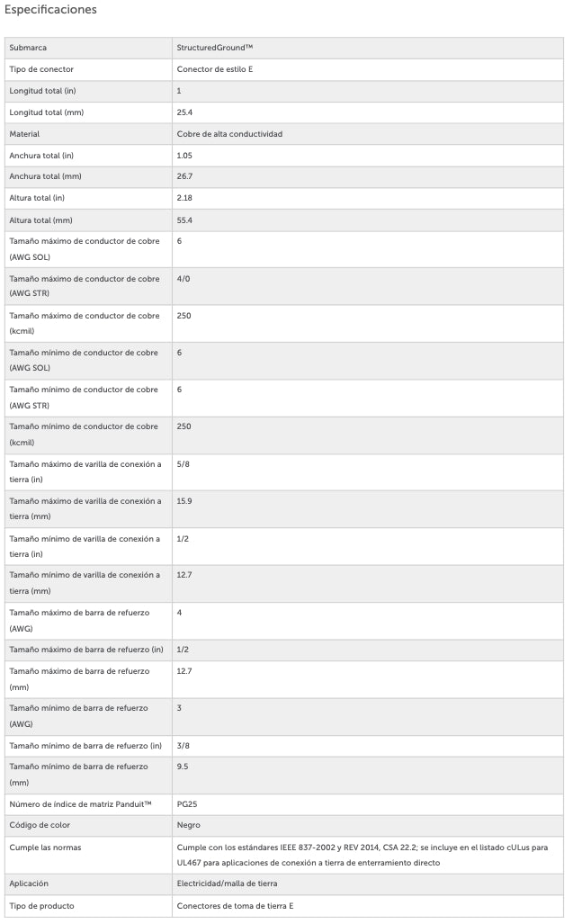Select the PG25 matrix index value
The width and height of the screenshot is (573, 924).
[x=186, y=803]
